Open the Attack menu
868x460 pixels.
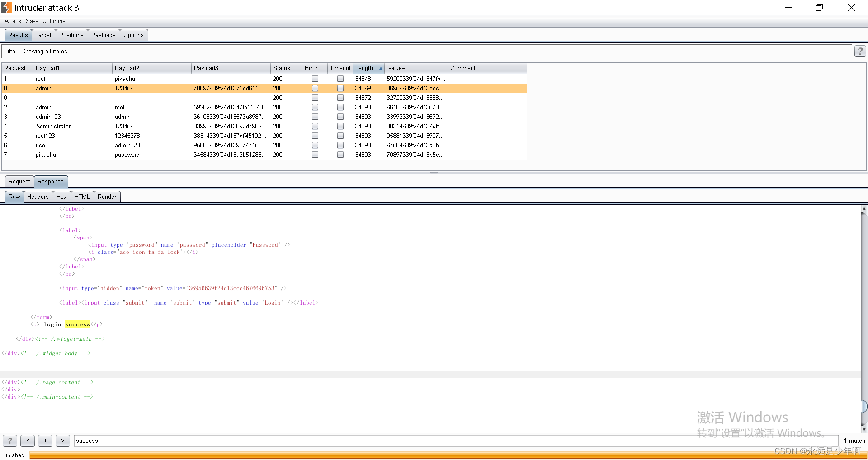click(13, 21)
